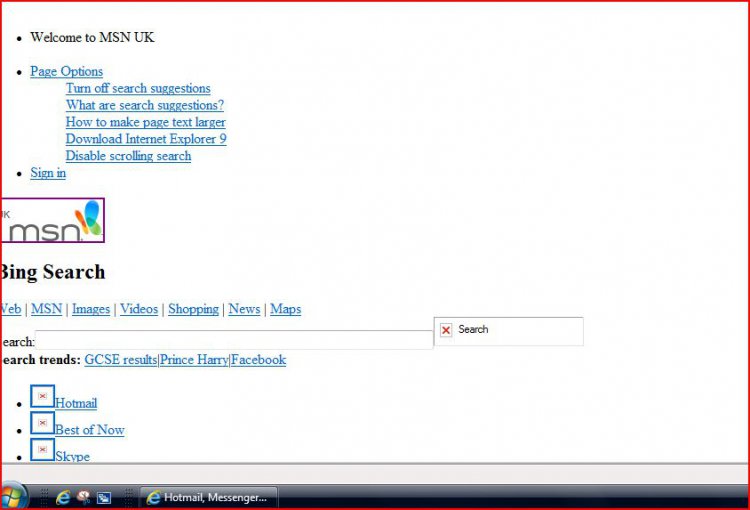
Task: Select the Shopping search scope link
Action: pos(194,309)
